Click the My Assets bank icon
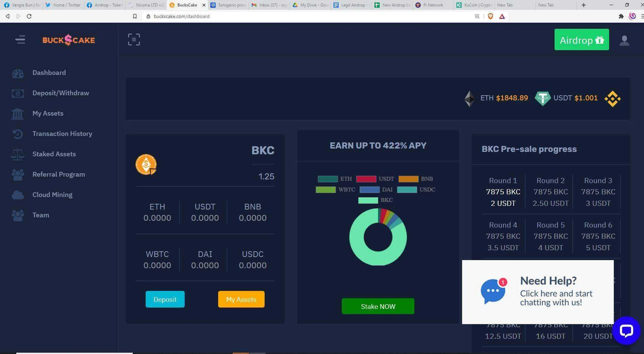This screenshot has height=354, width=644. pyautogui.click(x=18, y=114)
